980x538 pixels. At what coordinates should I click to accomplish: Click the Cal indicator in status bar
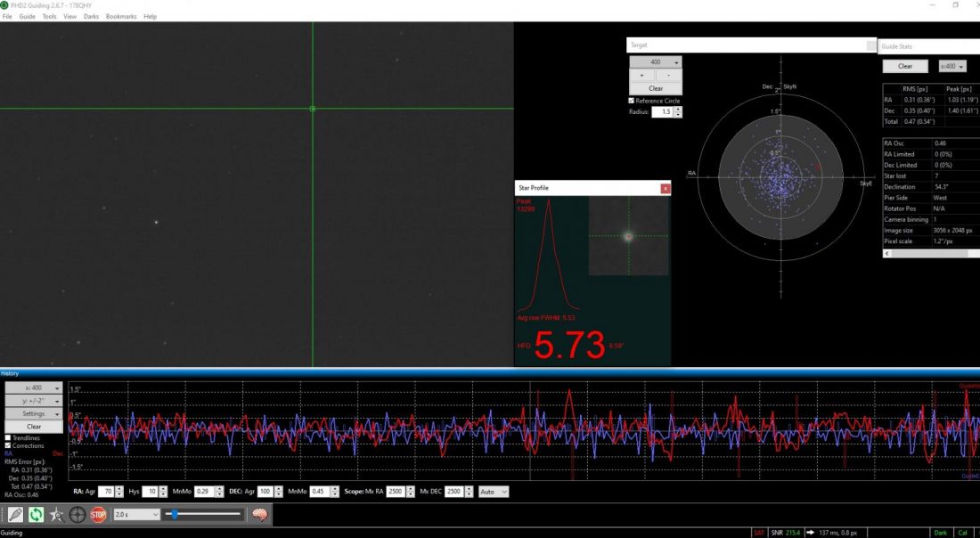962,533
